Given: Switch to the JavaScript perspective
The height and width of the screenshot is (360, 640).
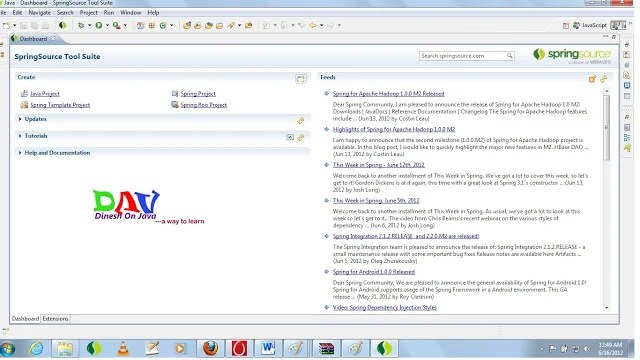Looking at the screenshot, I should click(590, 25).
